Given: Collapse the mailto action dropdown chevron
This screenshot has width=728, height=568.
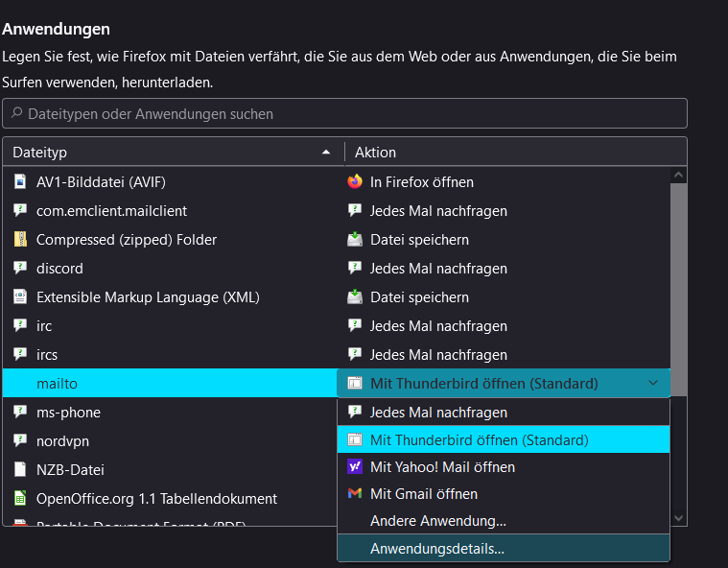Looking at the screenshot, I should click(653, 383).
